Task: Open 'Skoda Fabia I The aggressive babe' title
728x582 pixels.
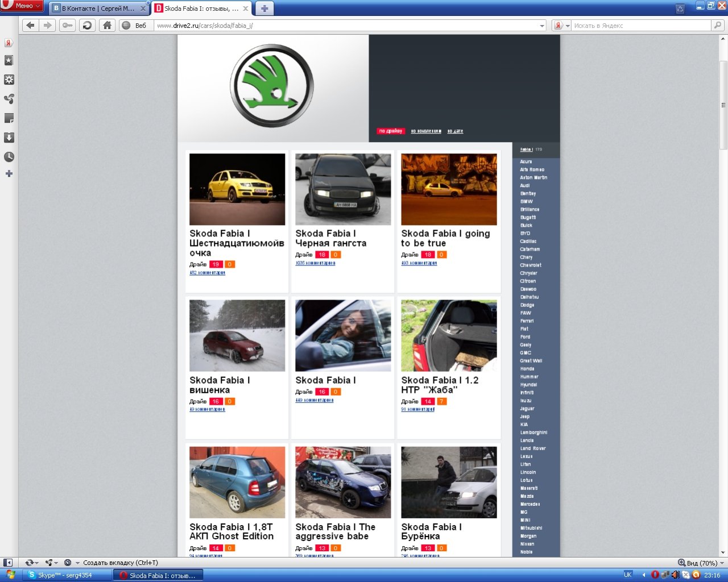Action: pos(335,531)
